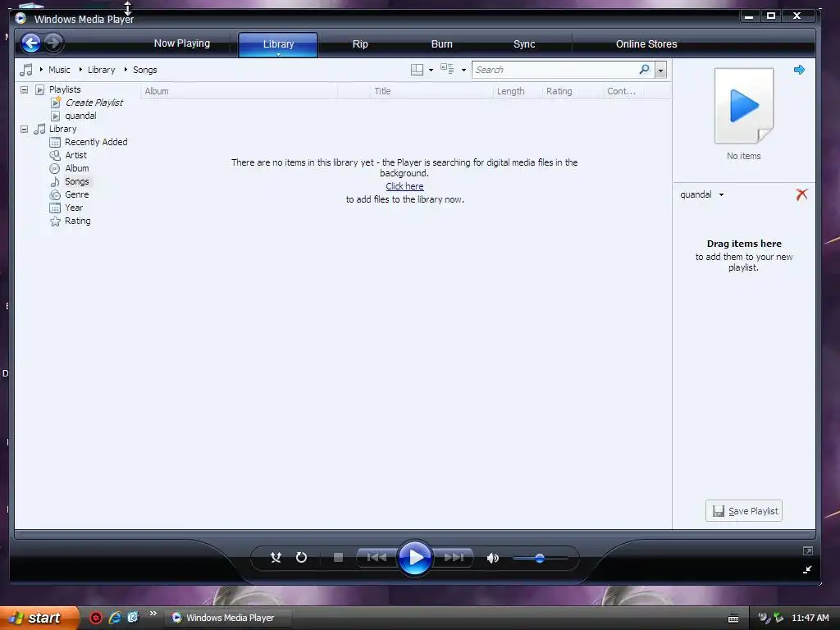Image resolution: width=840 pixels, height=630 pixels.
Task: Click Music in the breadcrumb
Action: coord(59,70)
